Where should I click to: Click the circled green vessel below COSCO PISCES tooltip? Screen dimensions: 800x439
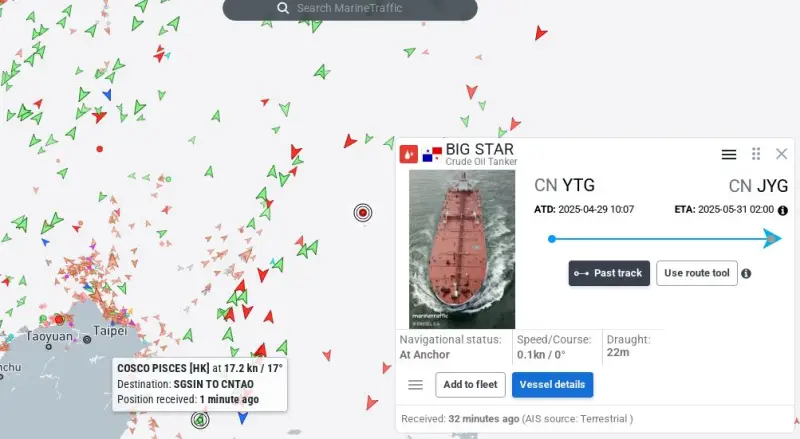click(200, 420)
